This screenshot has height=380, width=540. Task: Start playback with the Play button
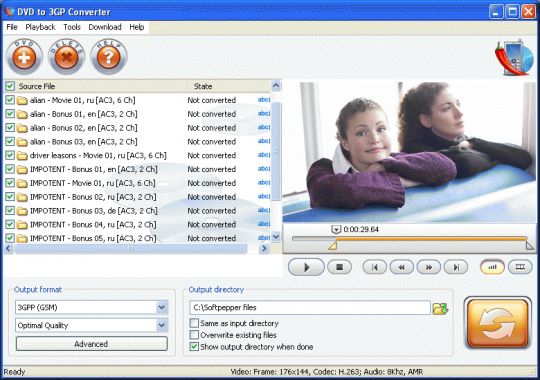[x=306, y=267]
